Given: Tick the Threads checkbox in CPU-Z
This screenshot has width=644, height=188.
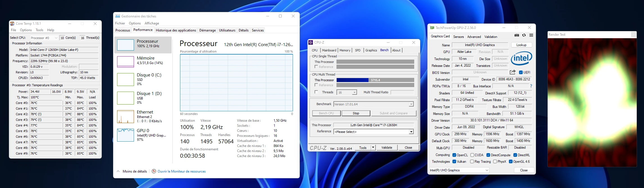Looking at the screenshot, I should pos(316,92).
